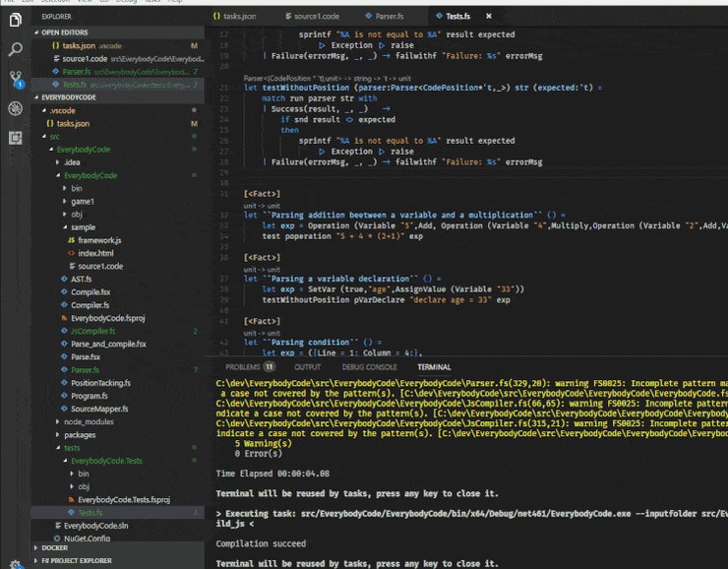The image size is (728, 569).
Task: Collapse the EverybodyCode.Tests folder
Action: click(106, 461)
